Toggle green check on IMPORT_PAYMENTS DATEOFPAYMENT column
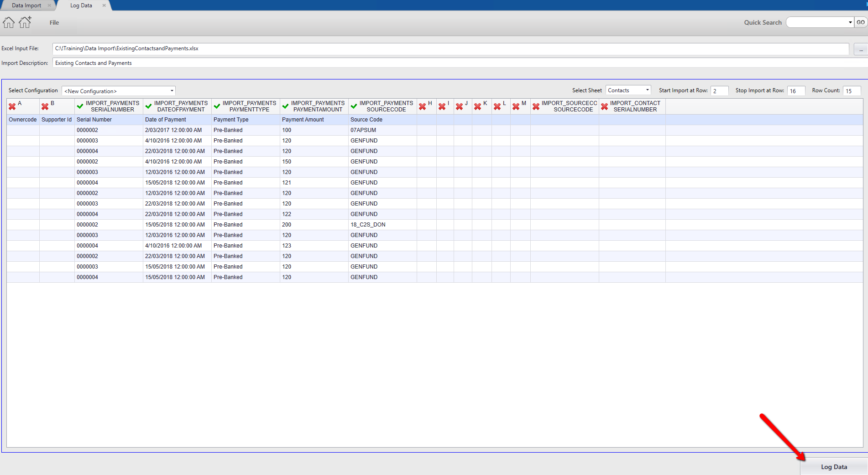The image size is (868, 475). coord(149,106)
